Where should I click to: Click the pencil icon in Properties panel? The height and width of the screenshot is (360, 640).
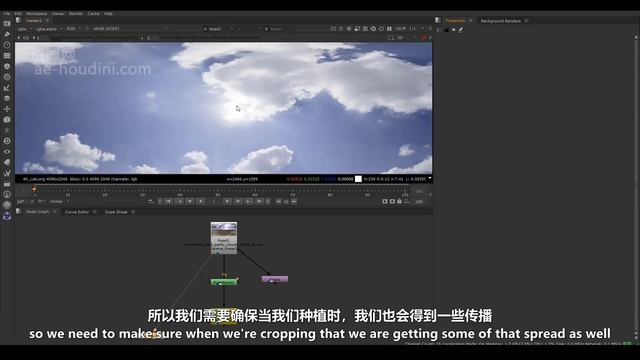click(461, 29)
